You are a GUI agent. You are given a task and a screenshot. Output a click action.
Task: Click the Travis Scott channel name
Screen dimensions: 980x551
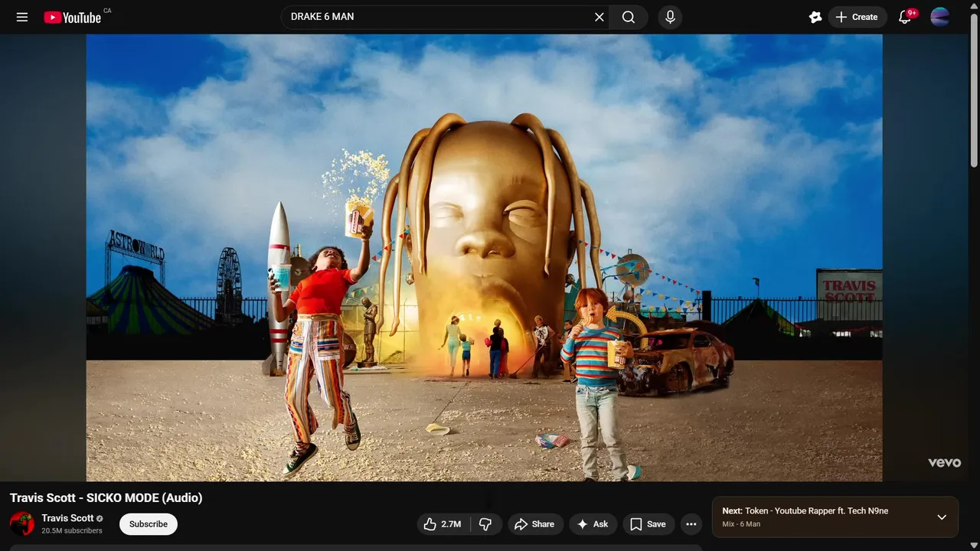tap(67, 518)
